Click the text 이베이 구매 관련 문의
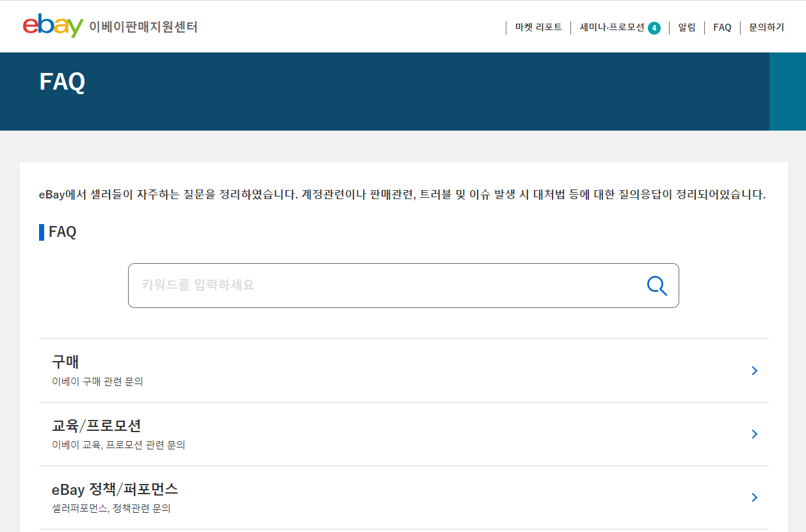This screenshot has height=532, width=806. (x=97, y=382)
